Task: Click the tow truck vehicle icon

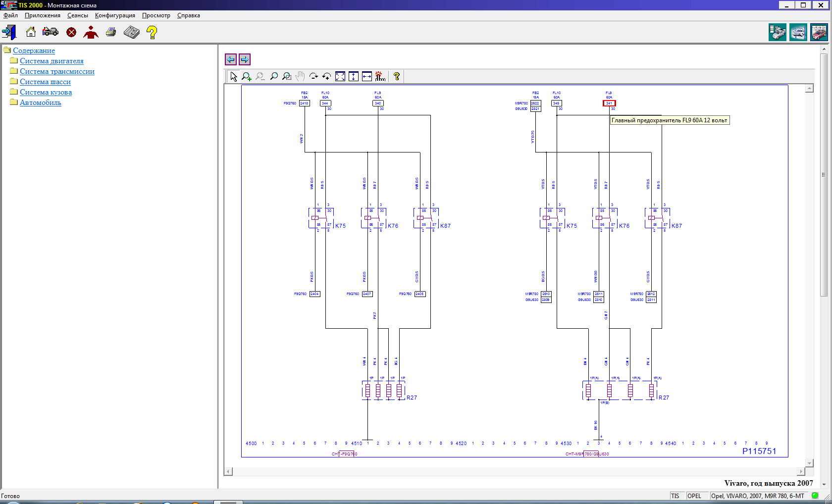Action: click(51, 32)
